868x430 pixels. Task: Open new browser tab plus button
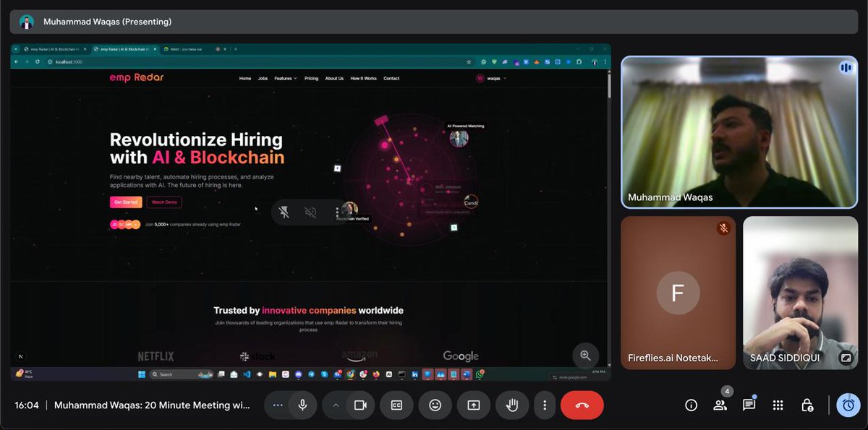(x=235, y=49)
